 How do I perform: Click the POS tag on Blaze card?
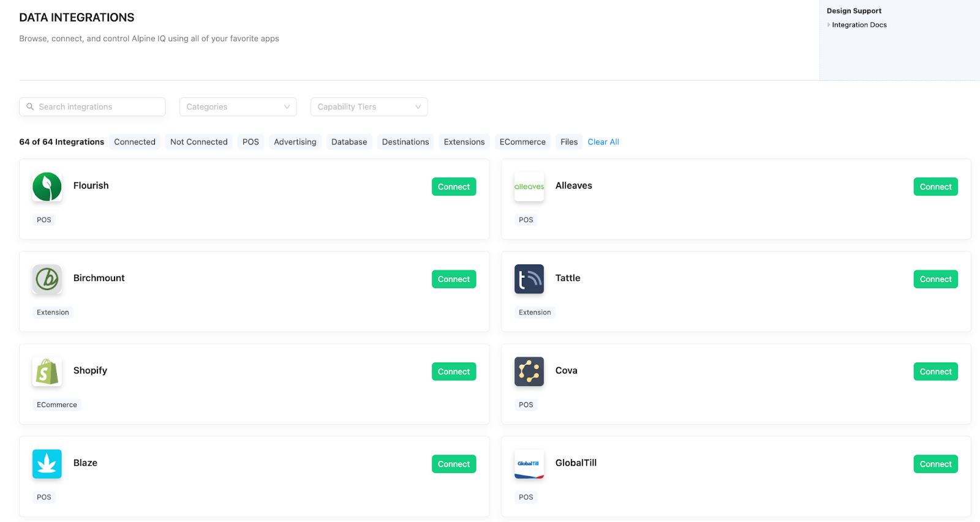pos(44,497)
